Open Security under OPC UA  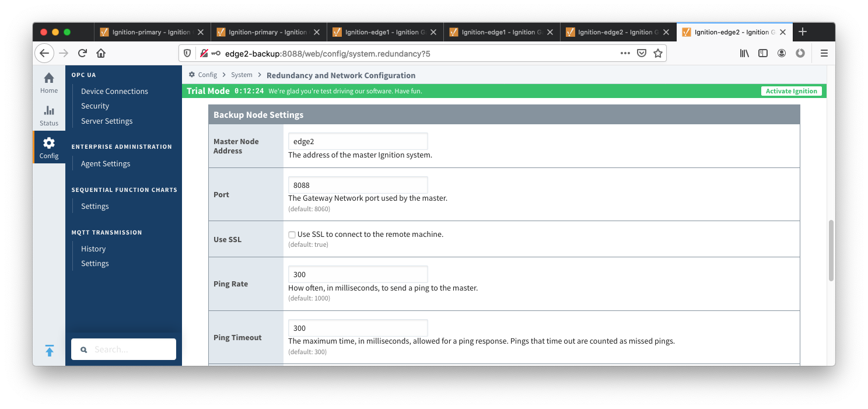(x=95, y=106)
